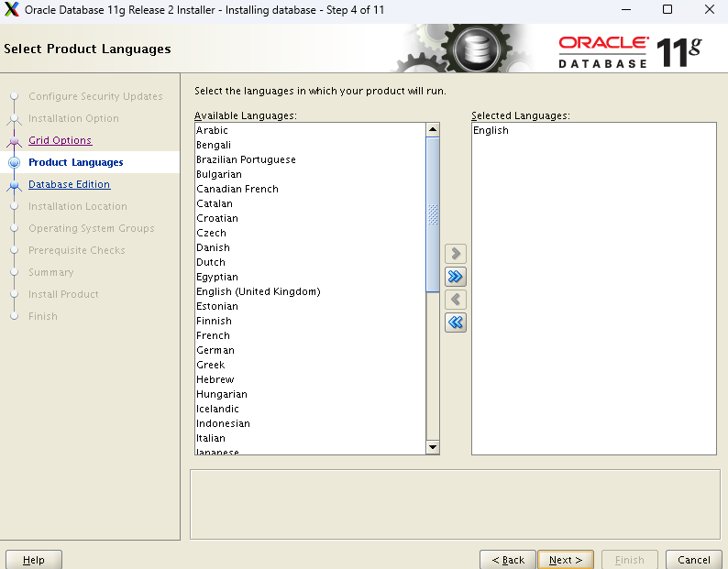The image size is (728, 569).
Task: Open the Grid Options step link
Action: [60, 140]
